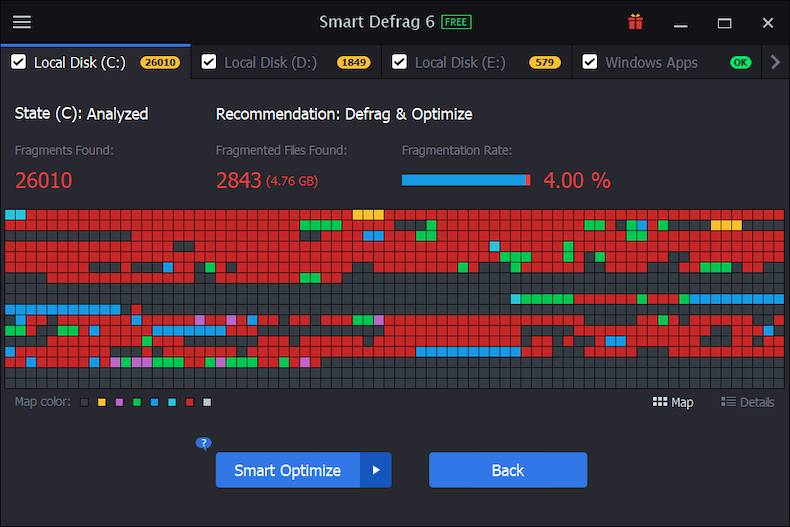Click the OK status badge on Windows Apps
This screenshot has height=527, width=790.
click(740, 62)
